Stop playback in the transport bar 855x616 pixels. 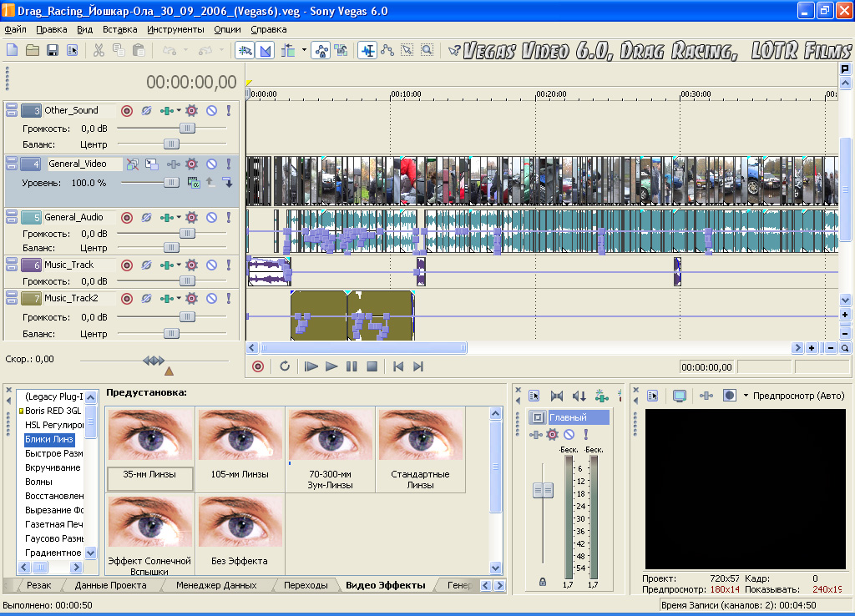tap(372, 366)
